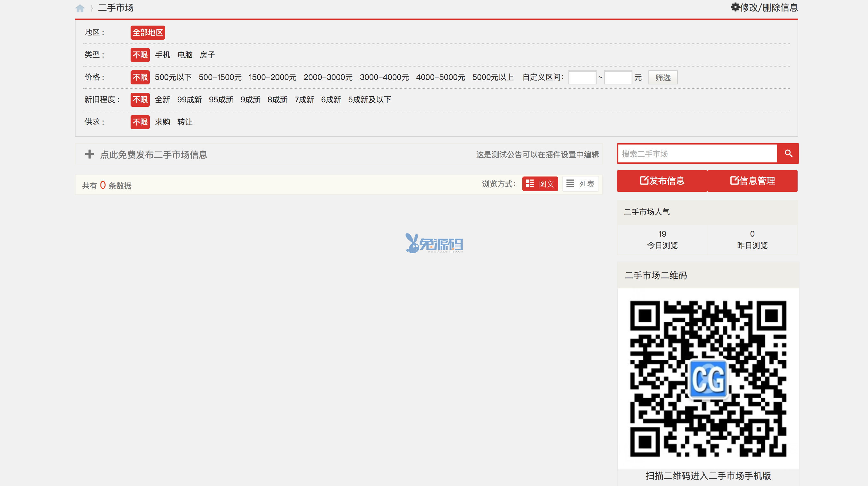Filter condition by 全新
Viewport: 868px width, 486px height.
(162, 100)
